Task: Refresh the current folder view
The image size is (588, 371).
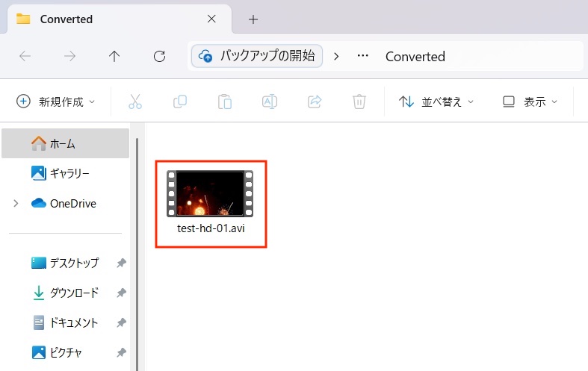Action: pos(158,56)
